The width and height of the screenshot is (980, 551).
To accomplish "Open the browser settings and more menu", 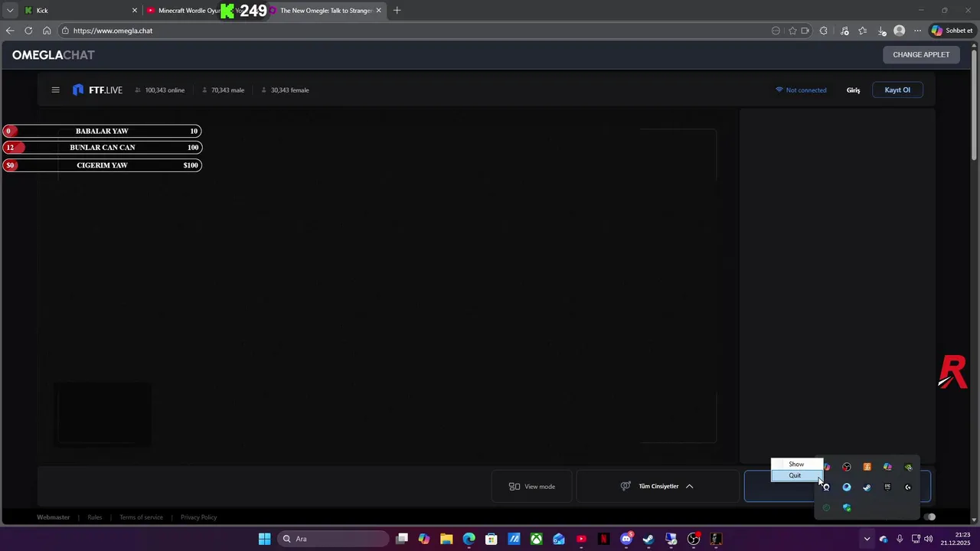I will pos(917,31).
